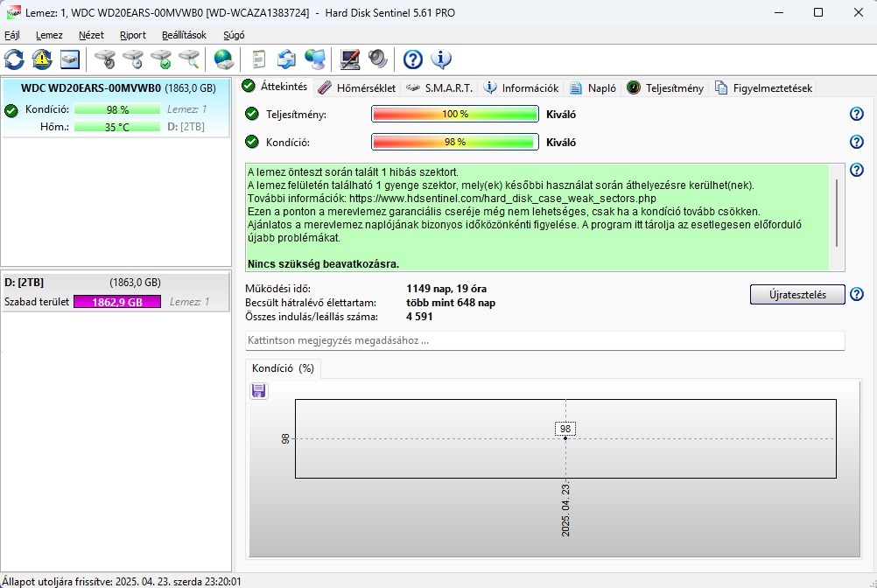
Task: Click the 'Nincs szükség beavatkozásra.' text
Action: [323, 264]
